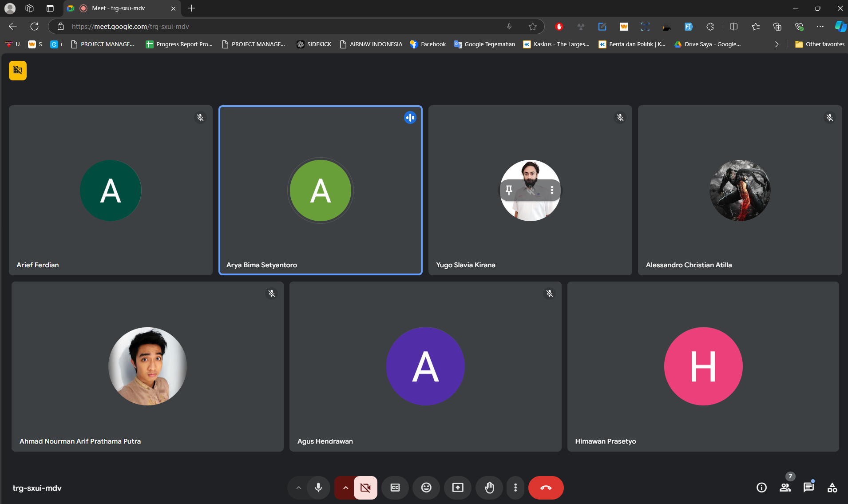Open the Facebook bookmark
Image resolution: width=848 pixels, height=504 pixels.
[428, 44]
